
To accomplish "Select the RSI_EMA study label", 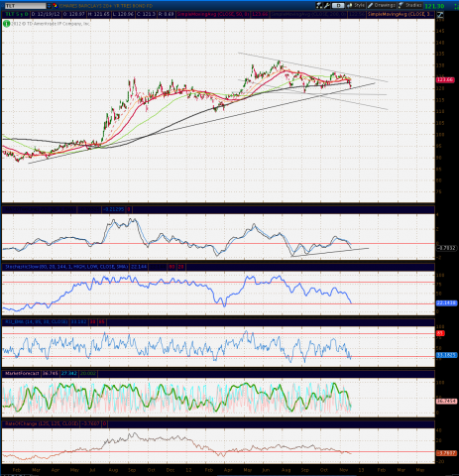I will click(36, 321).
